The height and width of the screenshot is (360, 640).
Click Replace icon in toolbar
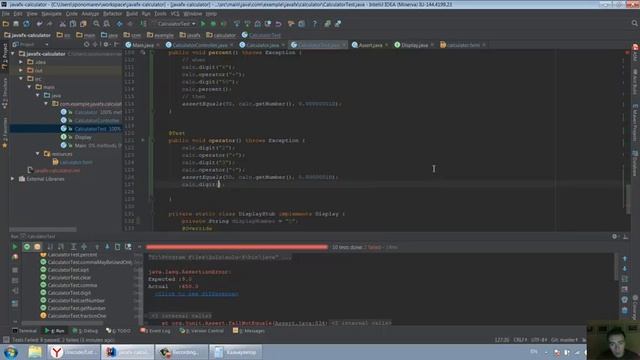pyautogui.click(x=107, y=24)
